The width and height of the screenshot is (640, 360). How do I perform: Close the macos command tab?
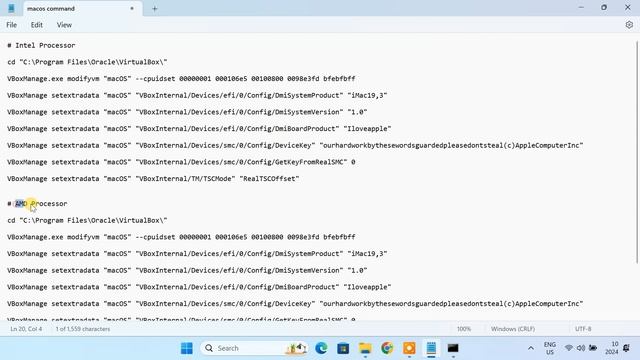pos(132,8)
